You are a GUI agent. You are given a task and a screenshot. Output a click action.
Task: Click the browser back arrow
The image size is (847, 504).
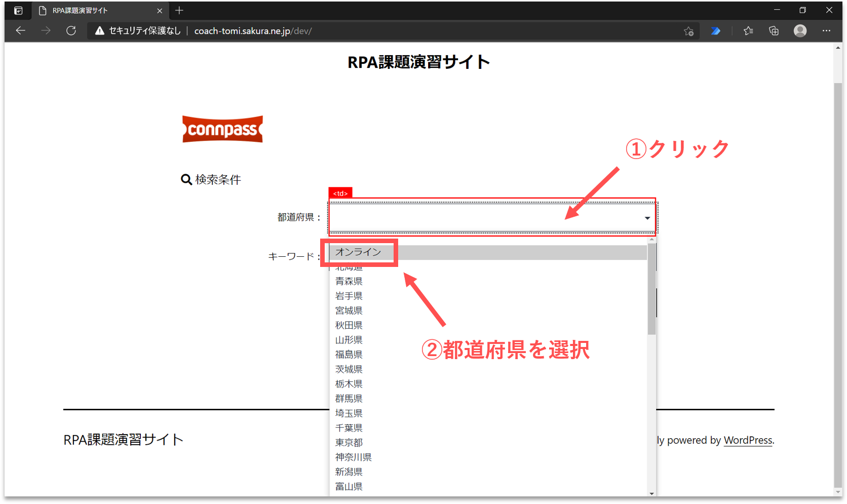20,31
